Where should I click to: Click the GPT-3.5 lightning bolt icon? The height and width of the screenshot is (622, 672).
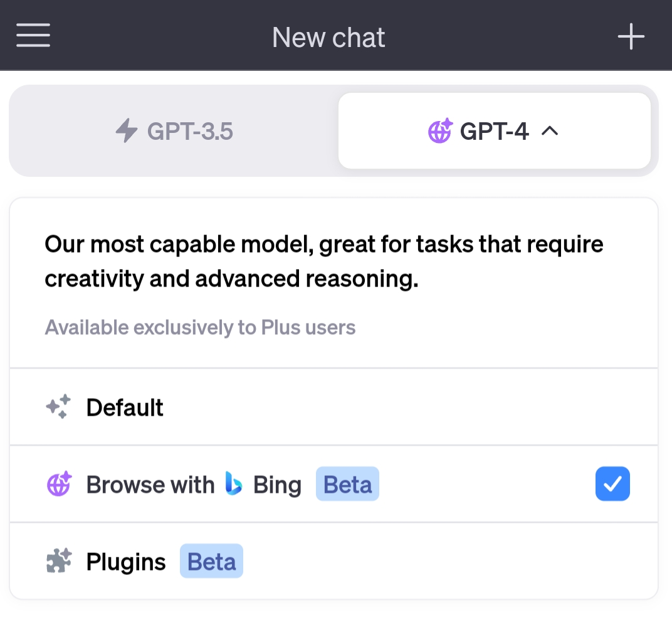[x=127, y=131]
